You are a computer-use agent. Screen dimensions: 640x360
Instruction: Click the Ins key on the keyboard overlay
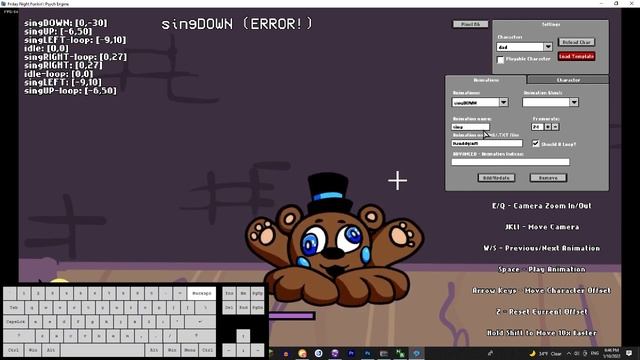(229, 293)
